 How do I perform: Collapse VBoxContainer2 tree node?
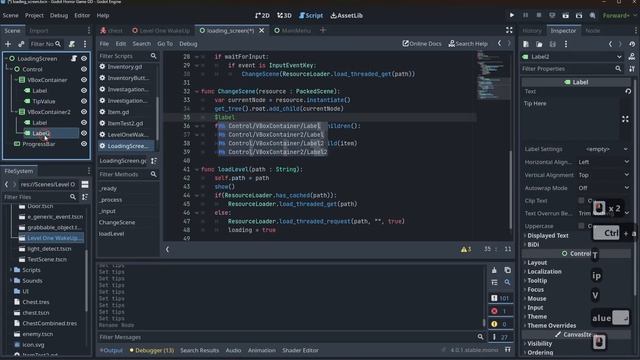[16, 112]
